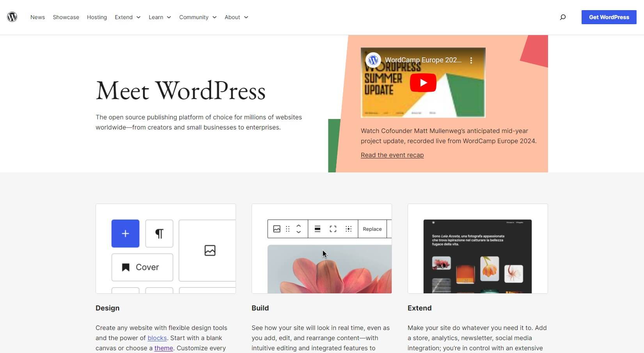Viewport: 644px width, 353px height.
Task: Click the WordPress logo in the header
Action: [12, 17]
